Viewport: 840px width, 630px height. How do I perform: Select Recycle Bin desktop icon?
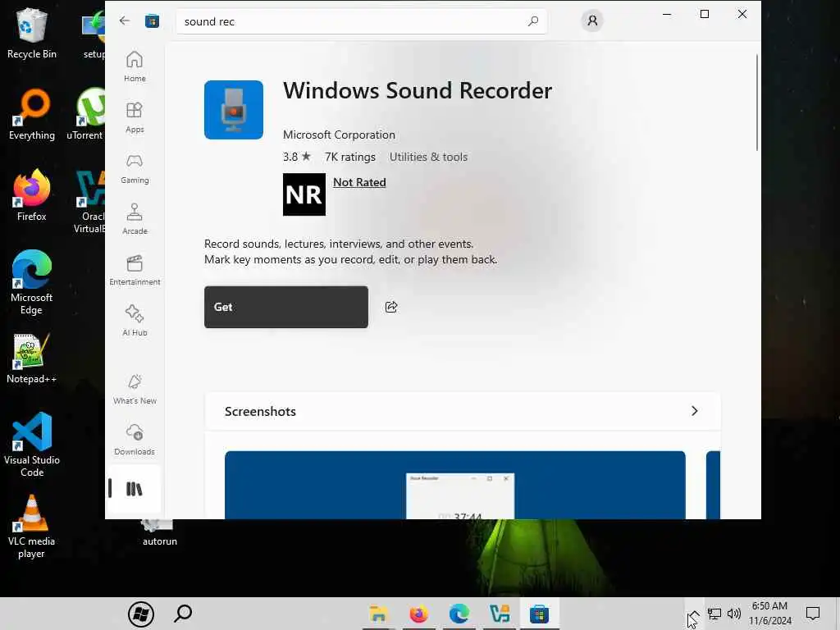click(x=32, y=34)
